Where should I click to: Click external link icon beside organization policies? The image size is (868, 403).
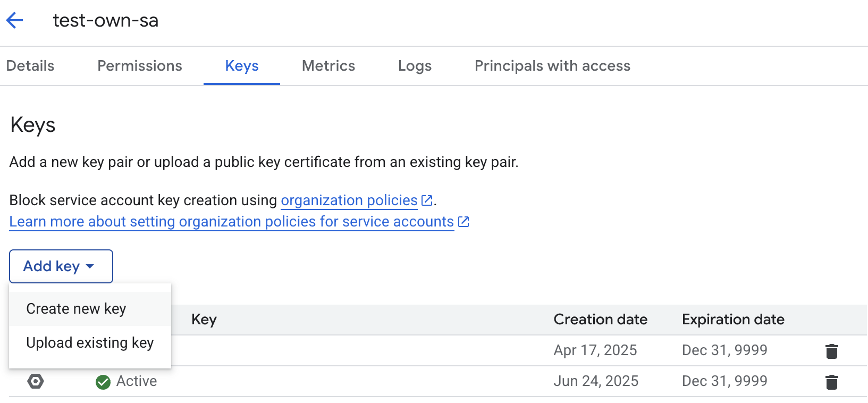point(427,200)
